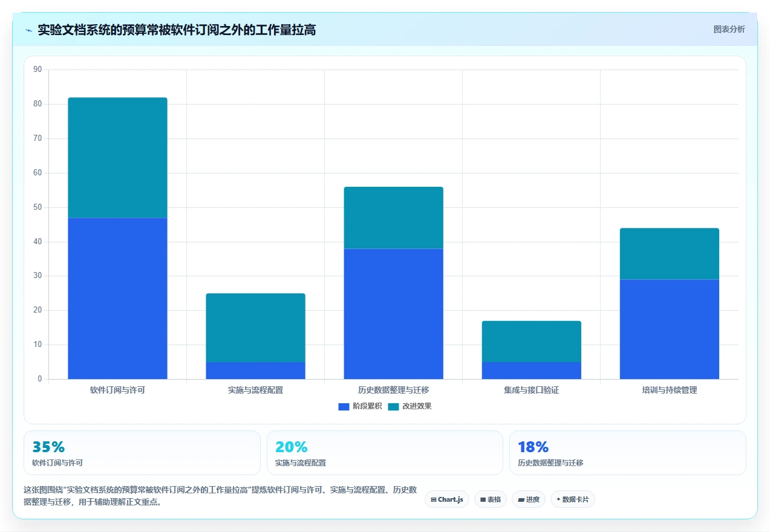Select the 表格 tag chip
The image size is (770, 532).
point(491,499)
